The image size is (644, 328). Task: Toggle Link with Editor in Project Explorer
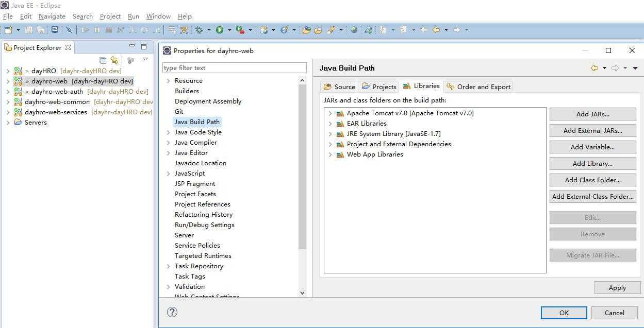(x=114, y=60)
